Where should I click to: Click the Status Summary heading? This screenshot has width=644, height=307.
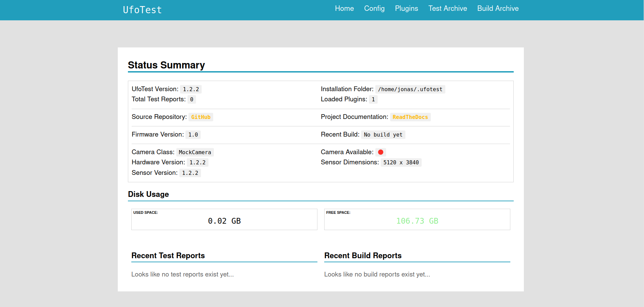click(166, 65)
